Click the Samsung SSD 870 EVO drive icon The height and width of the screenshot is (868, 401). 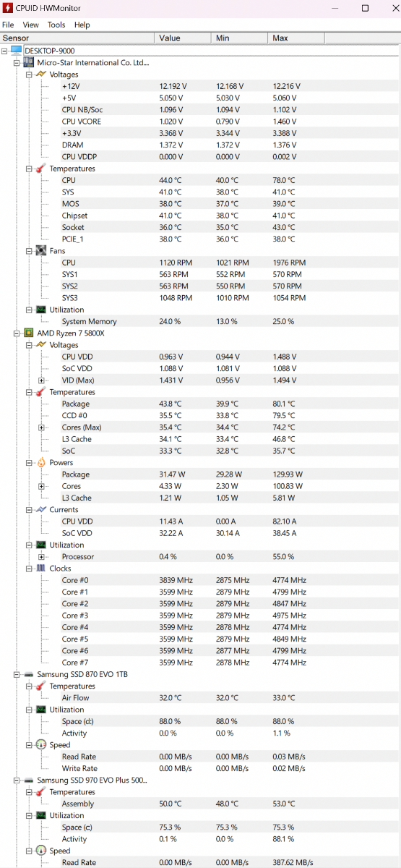(29, 674)
